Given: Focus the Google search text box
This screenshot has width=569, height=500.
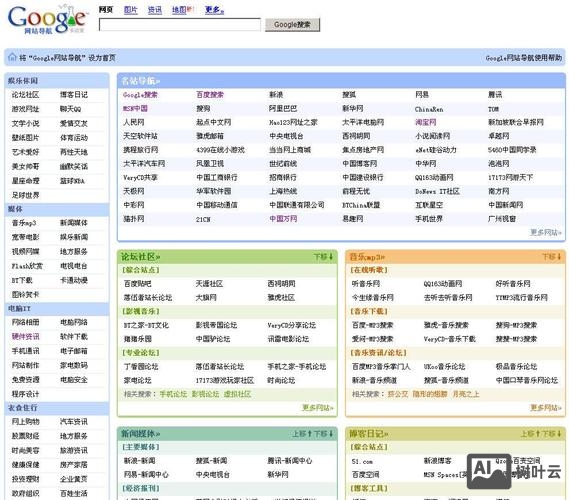Looking at the screenshot, I should coord(180,25).
